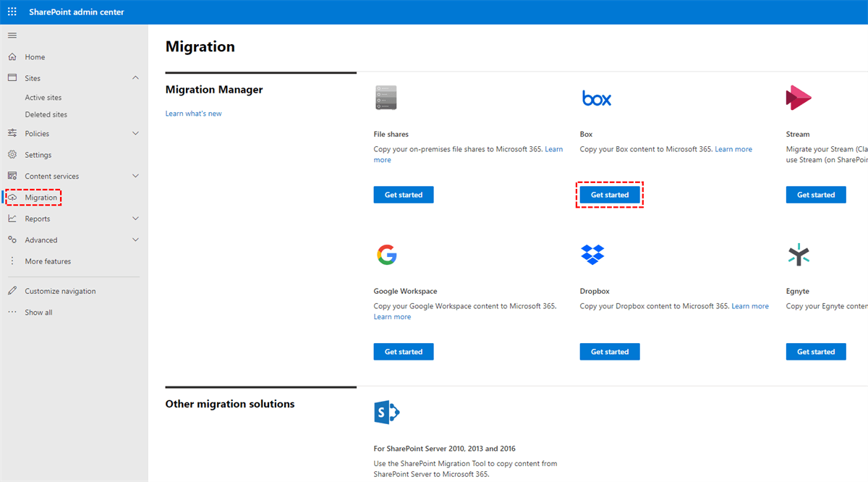This screenshot has height=482, width=868.
Task: Open the app launcher waffle icon
Action: tap(12, 12)
